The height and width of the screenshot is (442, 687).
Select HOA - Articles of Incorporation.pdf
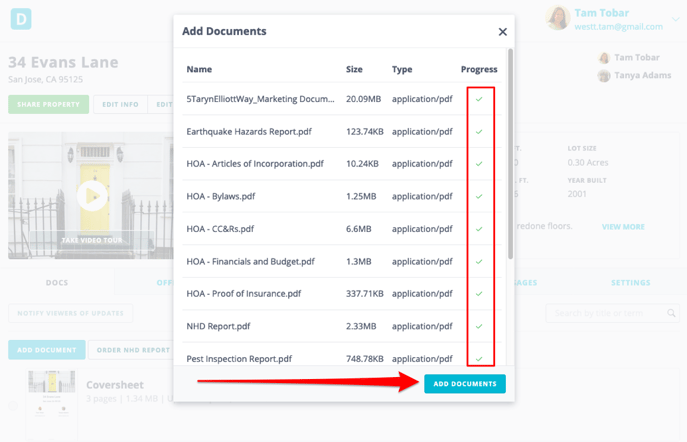point(342,164)
